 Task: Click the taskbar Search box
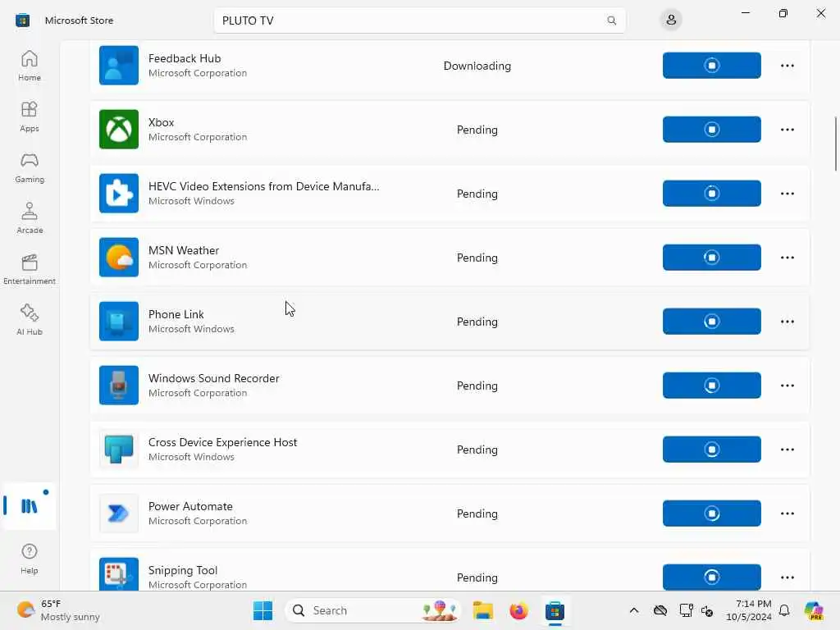(x=373, y=610)
